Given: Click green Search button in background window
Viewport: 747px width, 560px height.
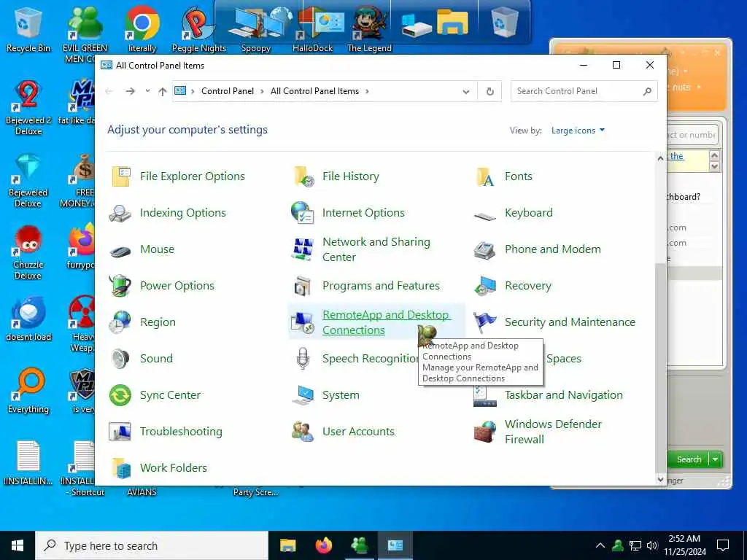Looking at the screenshot, I should 689,459.
